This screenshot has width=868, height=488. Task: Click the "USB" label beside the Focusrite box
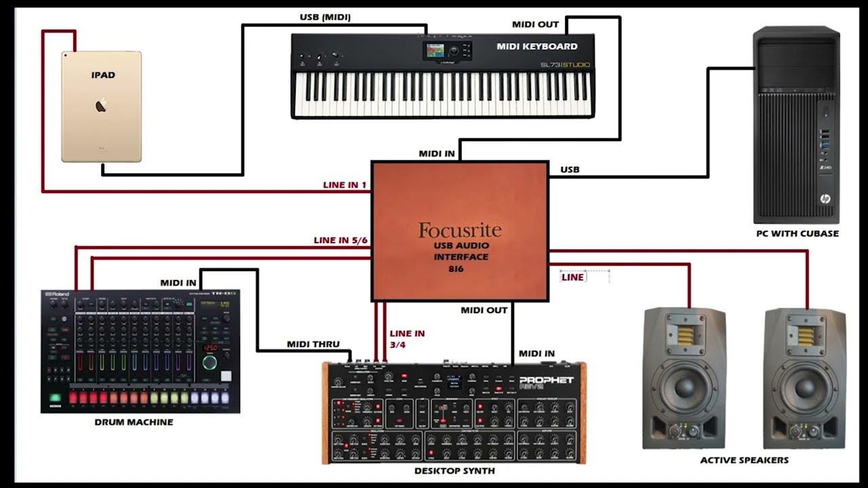(570, 169)
